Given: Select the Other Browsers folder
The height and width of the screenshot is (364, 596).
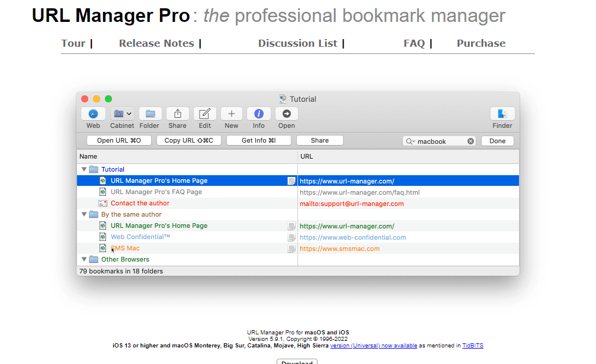Looking at the screenshot, I should point(125,259).
